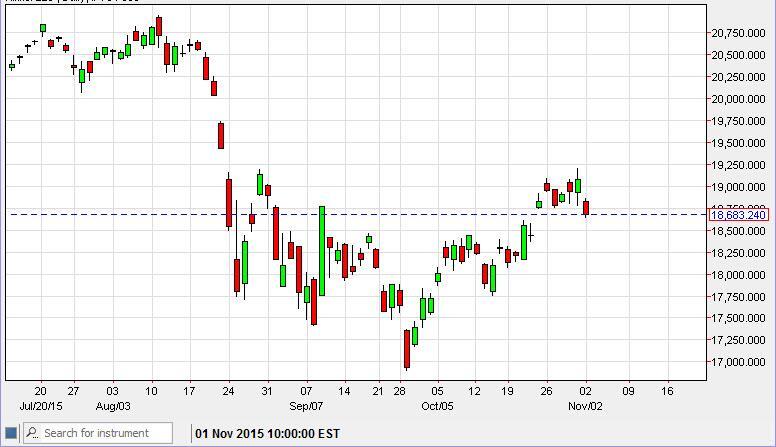Select the Nov/02 date axis label
Screen dimensions: 776x447
[x=586, y=406]
